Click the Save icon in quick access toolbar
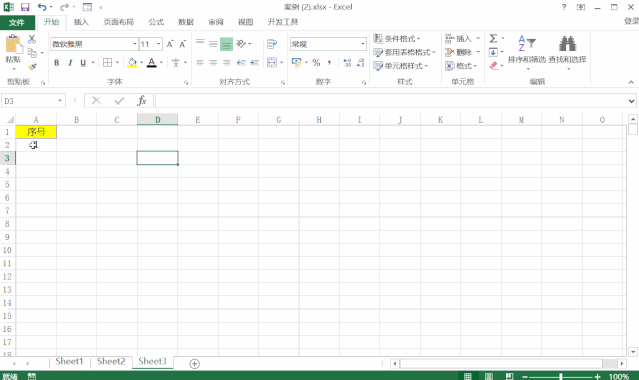Viewport: 639px width, 380px height. point(25,7)
